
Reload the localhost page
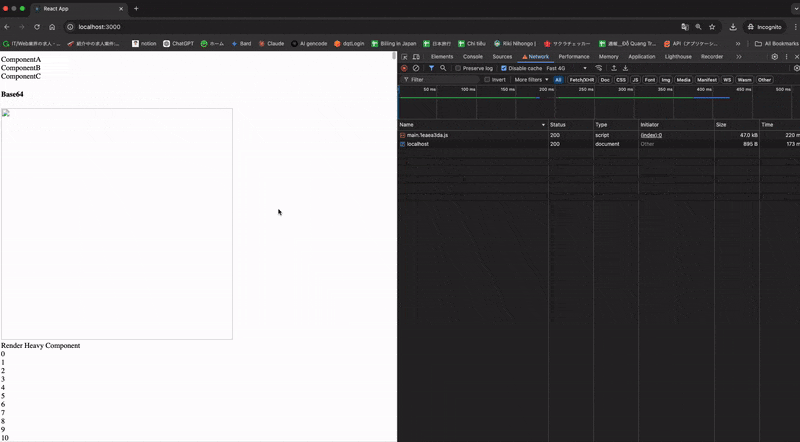click(x=37, y=27)
